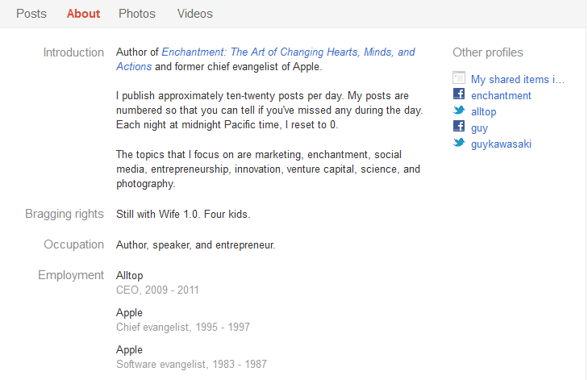
Task: Click the Employment section label
Action: 71,275
